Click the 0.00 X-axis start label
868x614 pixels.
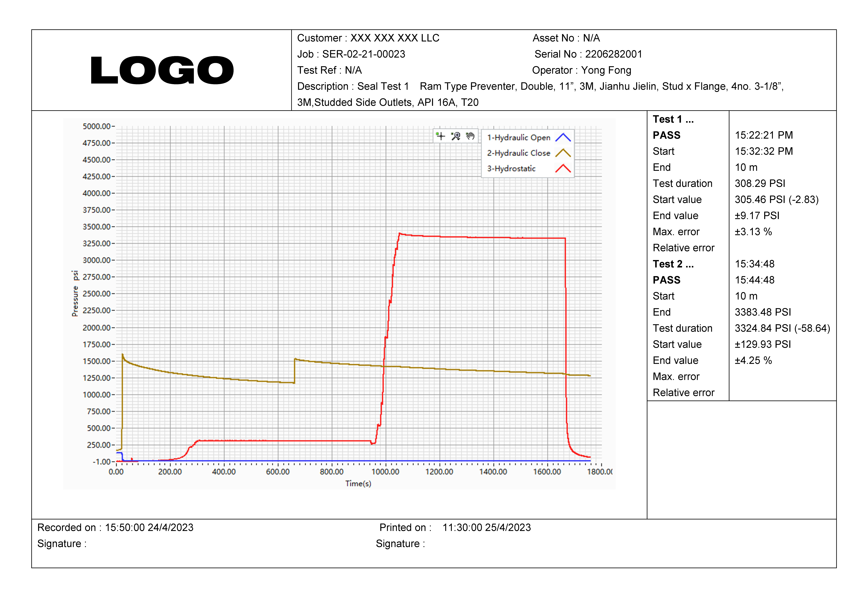point(116,472)
